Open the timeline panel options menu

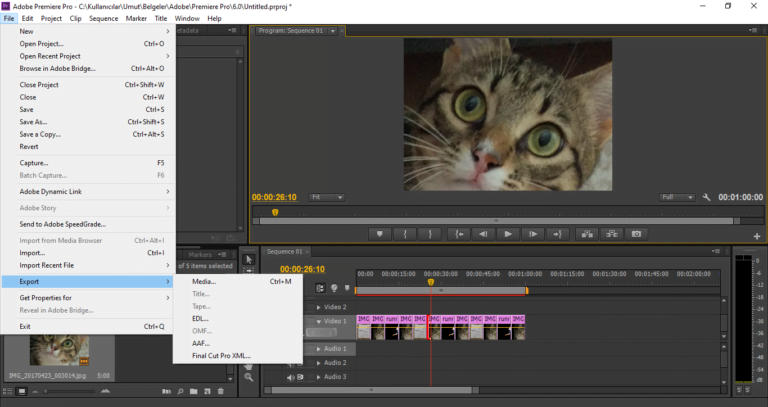[717, 251]
